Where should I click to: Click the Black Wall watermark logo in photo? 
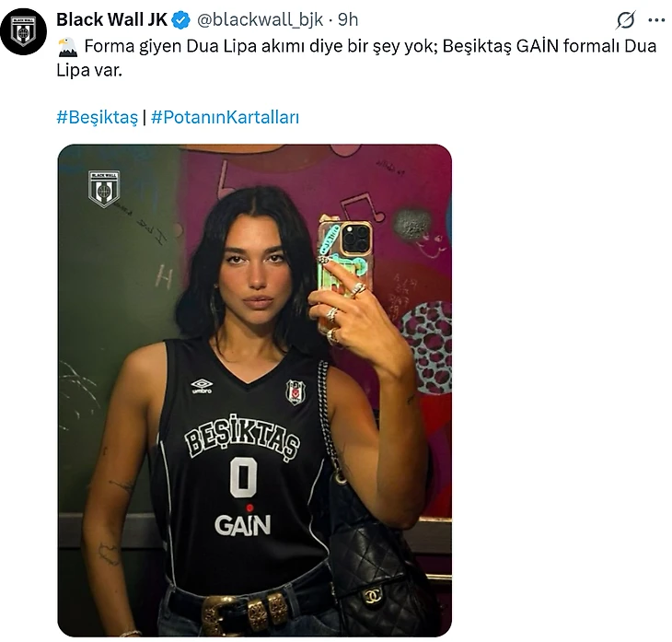(x=104, y=189)
